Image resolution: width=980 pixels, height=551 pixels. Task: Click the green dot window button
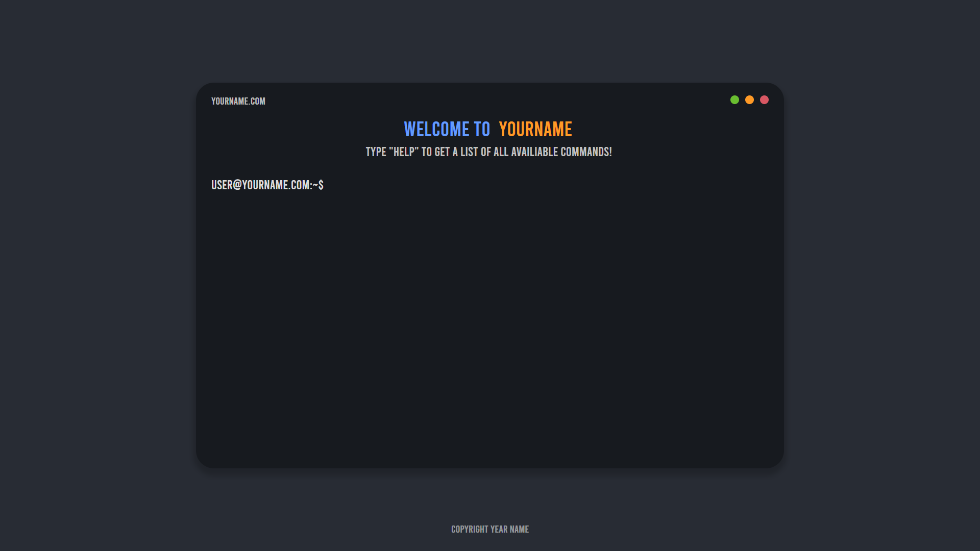[x=734, y=100]
